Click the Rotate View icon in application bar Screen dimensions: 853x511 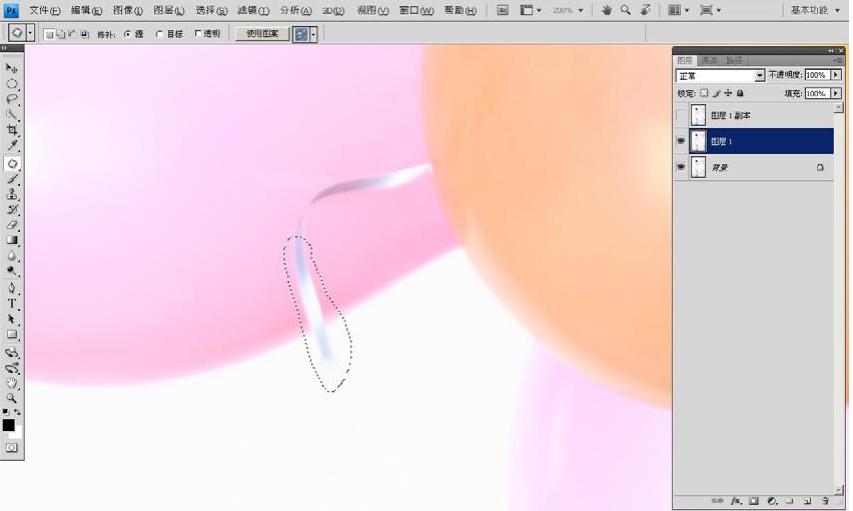click(x=645, y=10)
